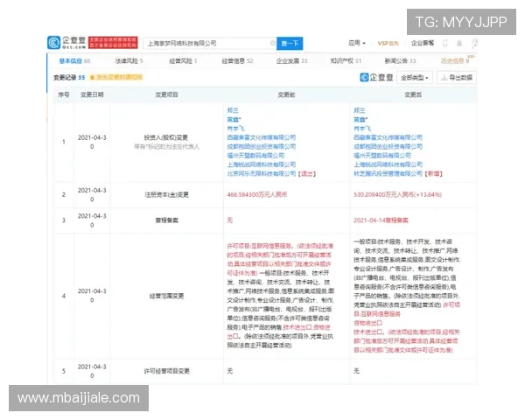This screenshot has height=420, width=525.
Task: Switch to the 经营信息 tab
Action: [x=237, y=60]
